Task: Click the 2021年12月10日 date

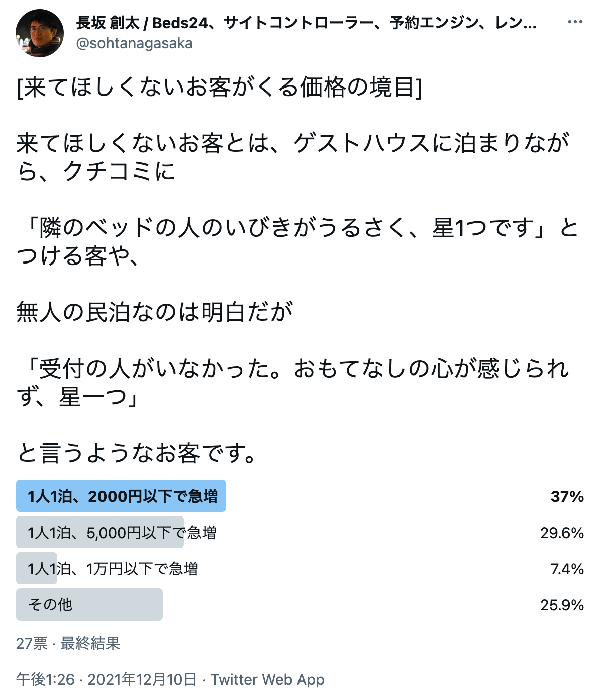Action: point(142,679)
